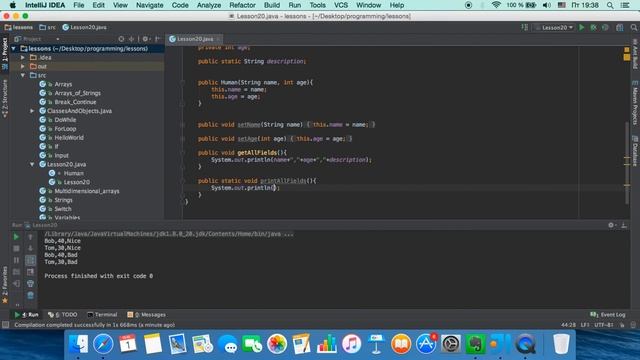The height and width of the screenshot is (360, 640).
Task: Clear all console output with trash icon
Action: click(30, 295)
